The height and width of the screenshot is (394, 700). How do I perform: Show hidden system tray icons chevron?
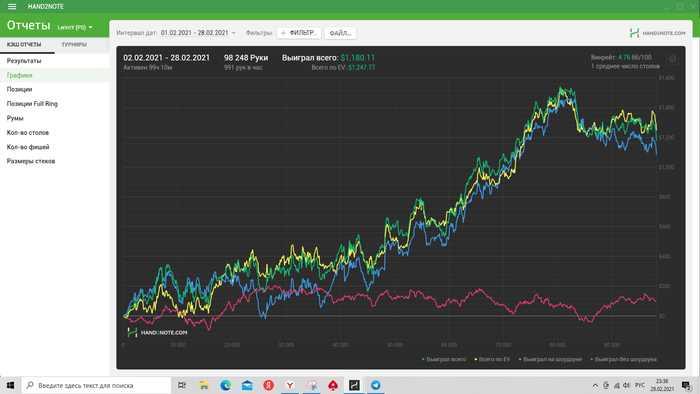[595, 385]
